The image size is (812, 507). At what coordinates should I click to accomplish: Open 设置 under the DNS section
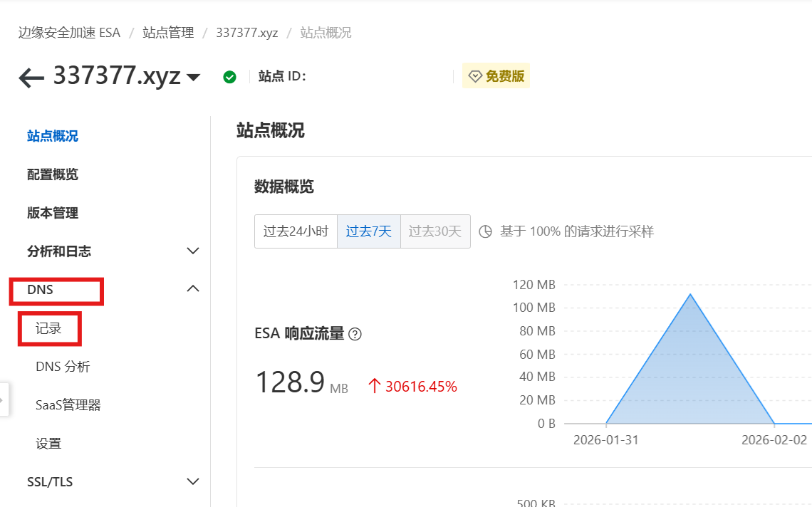click(48, 444)
